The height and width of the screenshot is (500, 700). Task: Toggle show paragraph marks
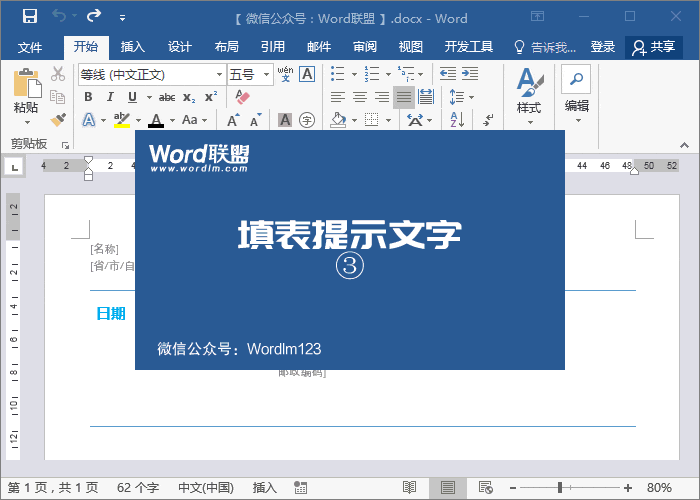coord(488,120)
